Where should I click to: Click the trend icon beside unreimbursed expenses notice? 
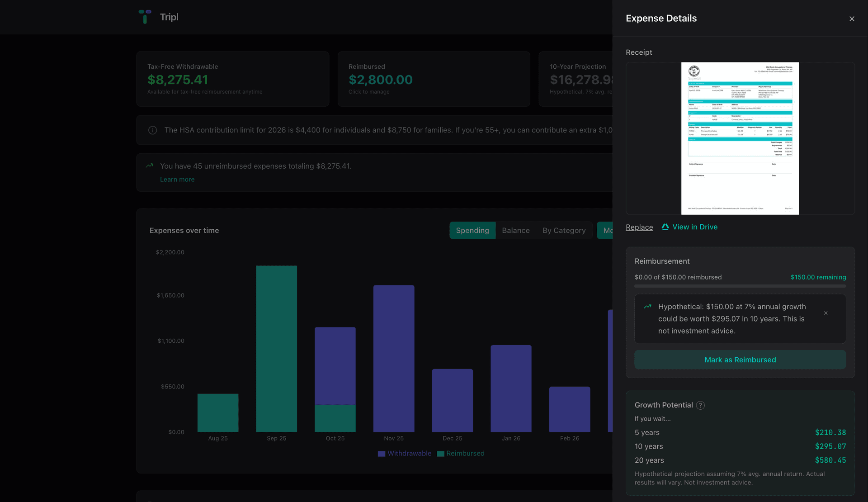tap(150, 166)
